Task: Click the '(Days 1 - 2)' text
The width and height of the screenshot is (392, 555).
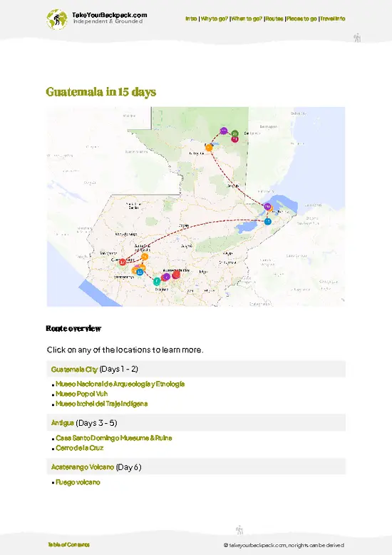Action: coord(119,369)
